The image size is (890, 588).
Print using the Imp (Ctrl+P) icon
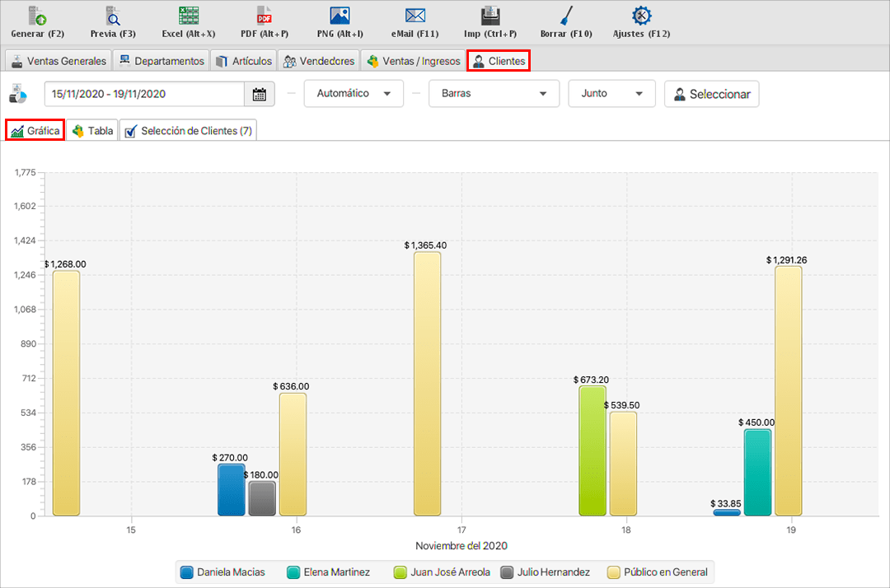[x=490, y=16]
